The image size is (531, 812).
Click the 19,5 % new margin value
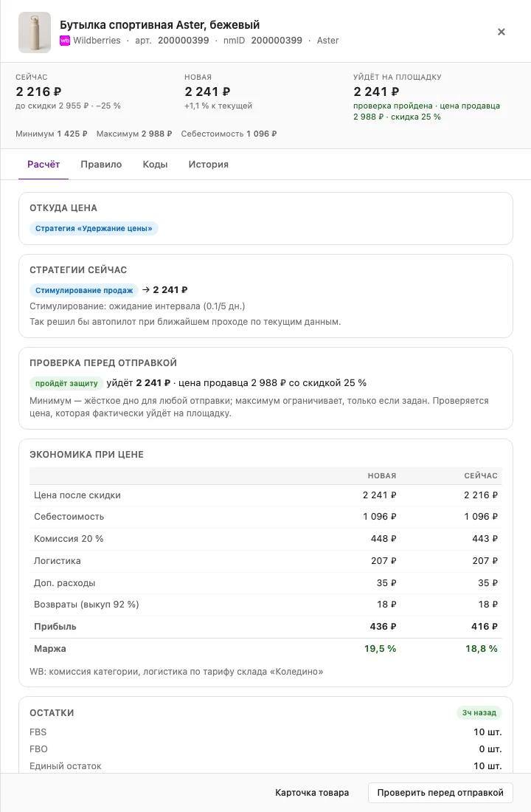pos(380,648)
